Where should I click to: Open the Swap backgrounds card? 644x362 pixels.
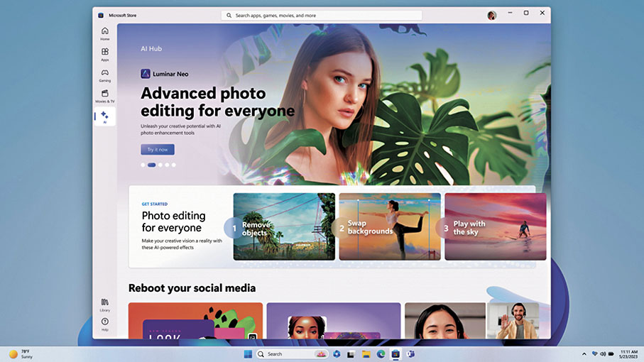[390, 226]
